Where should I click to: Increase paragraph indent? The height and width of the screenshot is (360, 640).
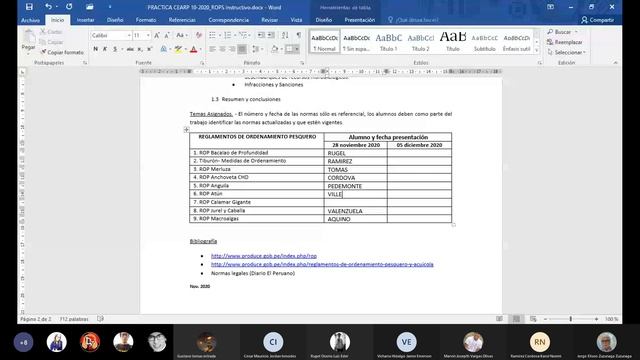(271, 36)
